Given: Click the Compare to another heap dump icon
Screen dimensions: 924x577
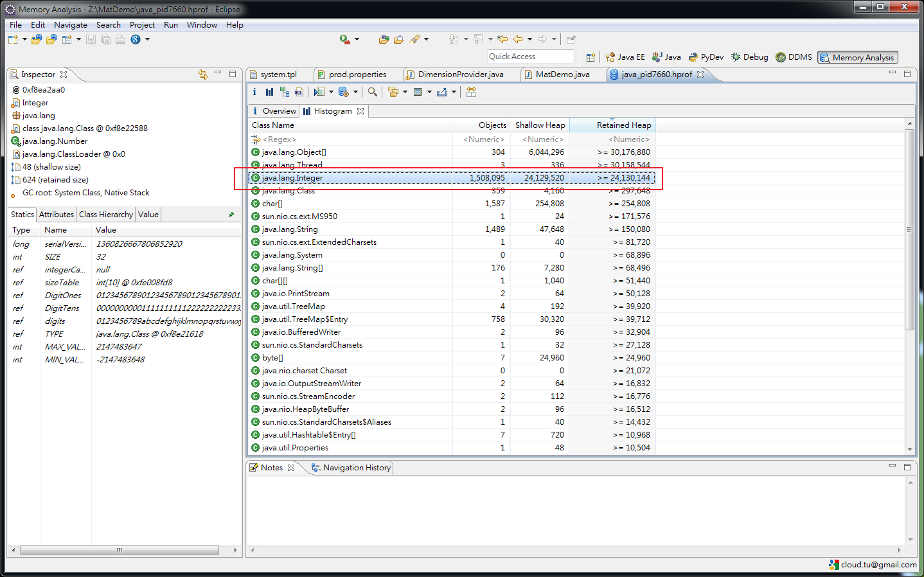Looking at the screenshot, I should tap(471, 92).
